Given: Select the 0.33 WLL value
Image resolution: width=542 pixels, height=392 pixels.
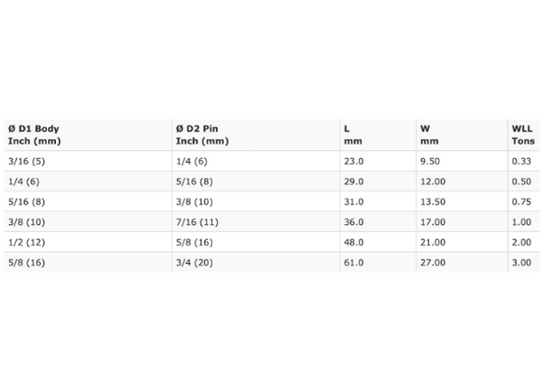Looking at the screenshot, I should click(x=521, y=161).
